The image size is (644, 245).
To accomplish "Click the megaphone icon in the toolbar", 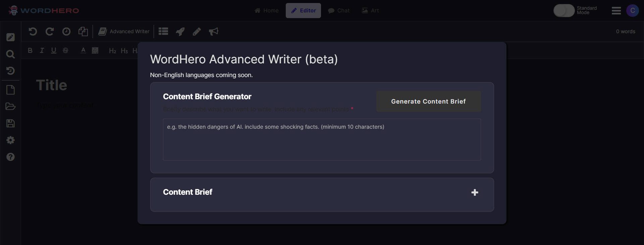I will pyautogui.click(x=214, y=32).
